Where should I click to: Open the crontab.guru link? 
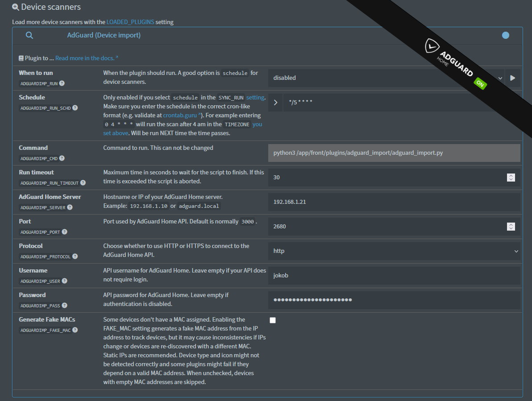tap(182, 115)
